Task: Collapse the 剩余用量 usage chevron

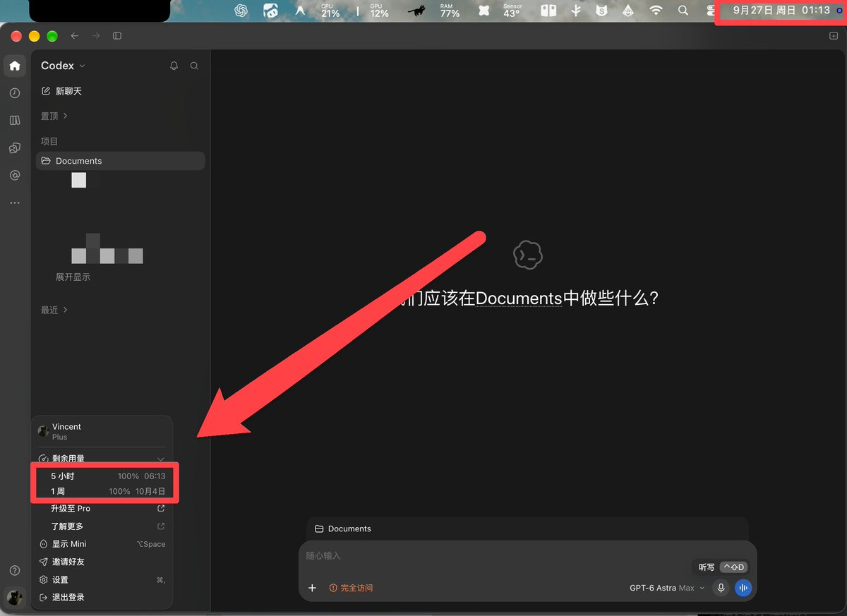Action: [x=160, y=459]
